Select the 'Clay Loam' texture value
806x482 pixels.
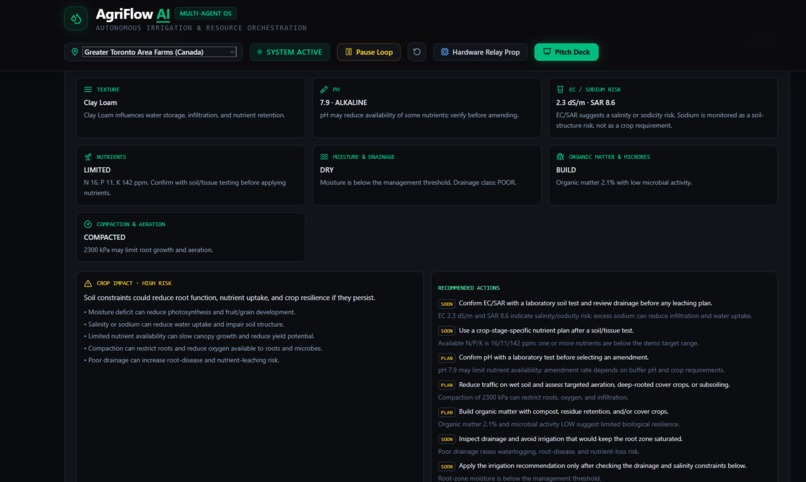[x=100, y=103]
